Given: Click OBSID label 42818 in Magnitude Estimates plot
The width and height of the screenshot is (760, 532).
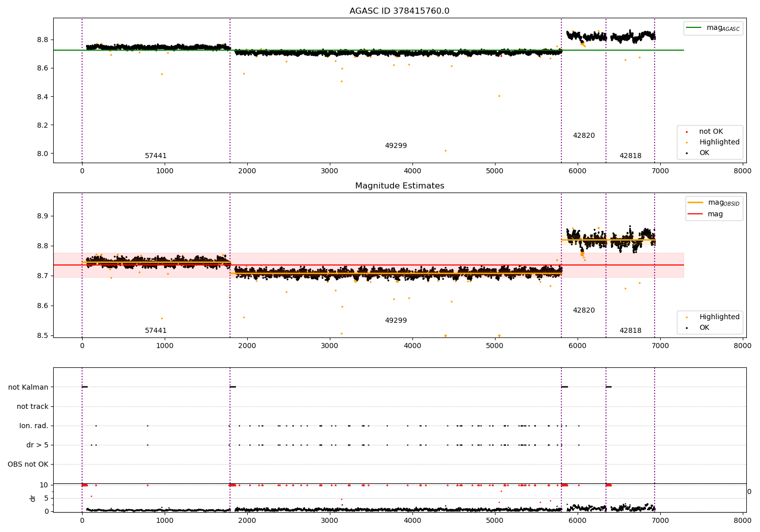Looking at the screenshot, I should pos(630,331).
